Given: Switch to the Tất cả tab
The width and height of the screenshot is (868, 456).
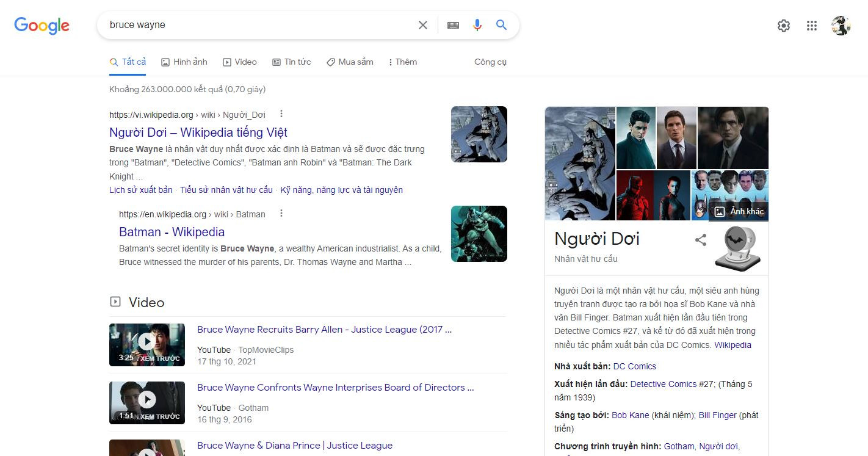Looking at the screenshot, I should [x=128, y=62].
